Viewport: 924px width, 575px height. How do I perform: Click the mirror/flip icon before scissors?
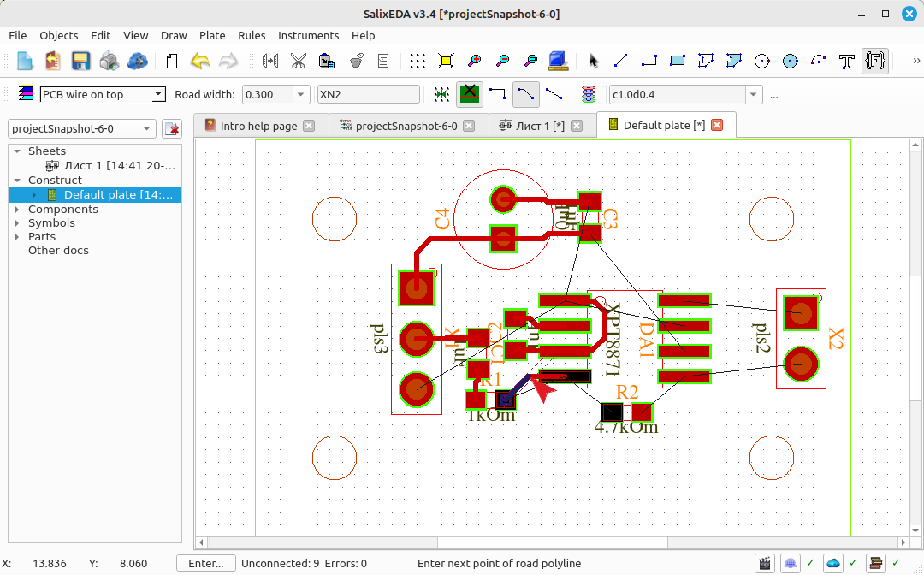(x=270, y=61)
